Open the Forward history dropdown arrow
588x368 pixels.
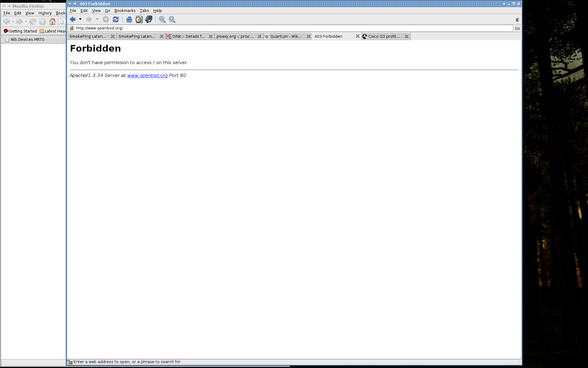[x=97, y=19]
